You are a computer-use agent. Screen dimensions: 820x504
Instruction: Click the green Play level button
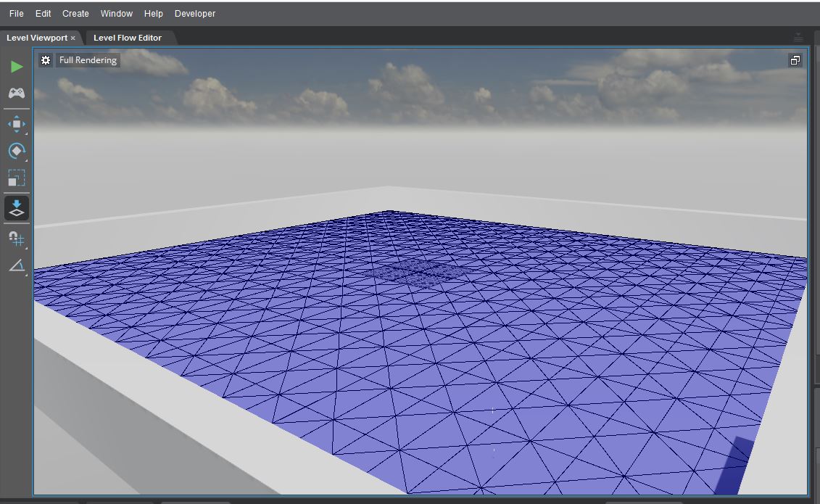coord(16,67)
